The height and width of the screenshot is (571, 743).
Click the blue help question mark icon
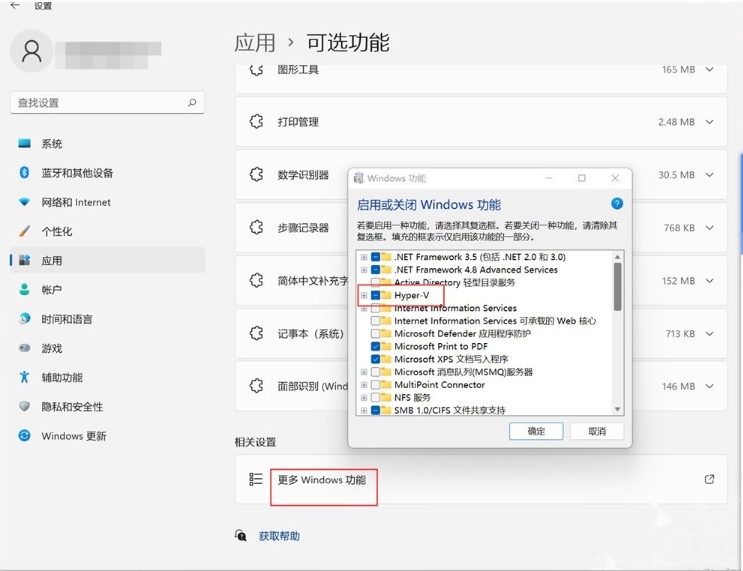point(617,204)
